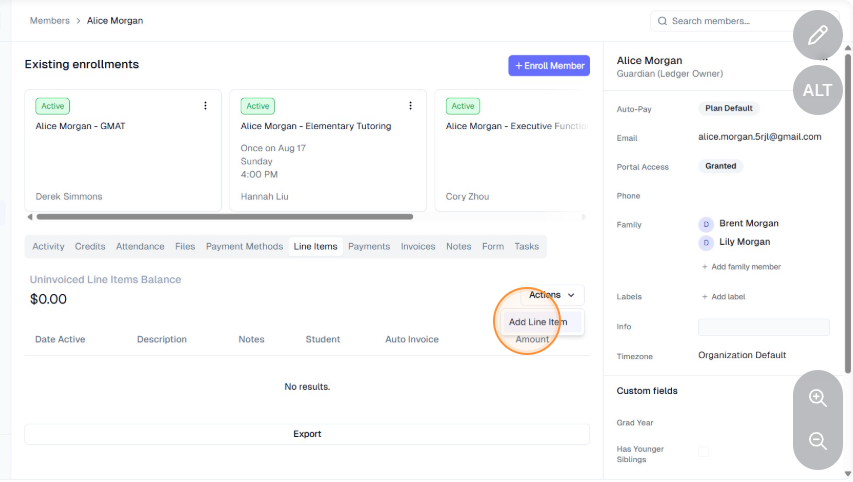The width and height of the screenshot is (853, 482).
Task: Open the Files tab
Action: point(185,246)
